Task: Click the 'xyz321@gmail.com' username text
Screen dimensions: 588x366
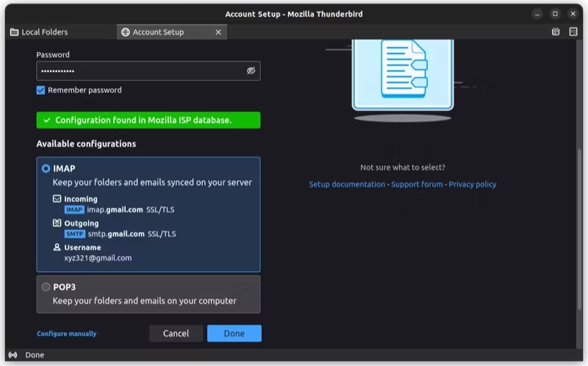Action: (98, 258)
